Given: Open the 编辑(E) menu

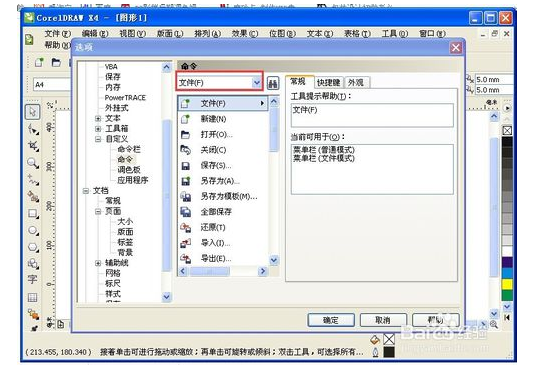Looking at the screenshot, I should (95, 33).
